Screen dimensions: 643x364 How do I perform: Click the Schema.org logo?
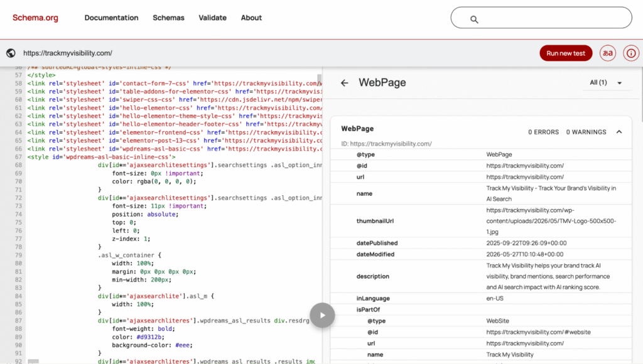pos(35,18)
